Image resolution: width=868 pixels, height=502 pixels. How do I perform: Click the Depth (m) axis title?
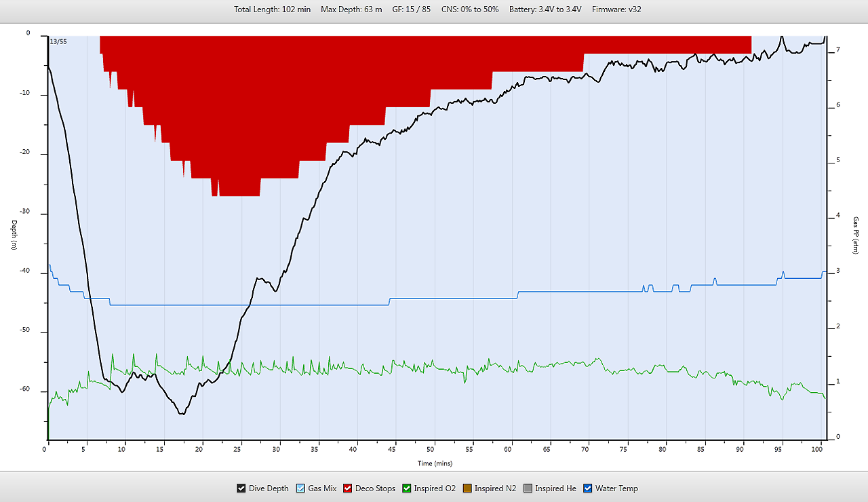pyautogui.click(x=12, y=235)
